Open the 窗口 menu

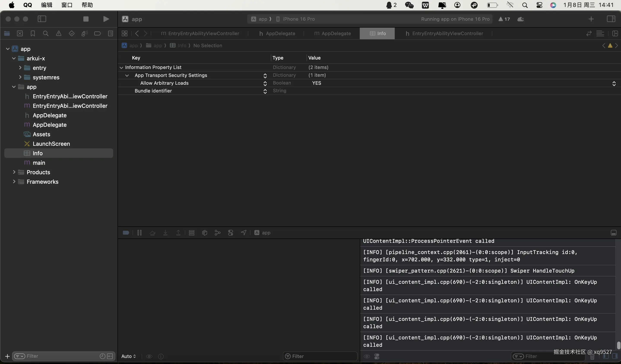point(67,5)
